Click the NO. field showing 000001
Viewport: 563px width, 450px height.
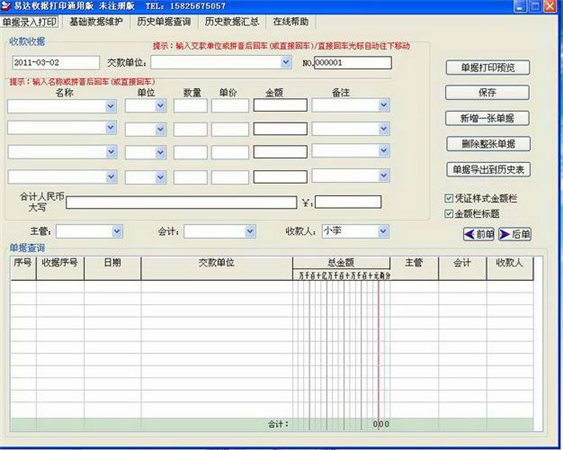353,62
